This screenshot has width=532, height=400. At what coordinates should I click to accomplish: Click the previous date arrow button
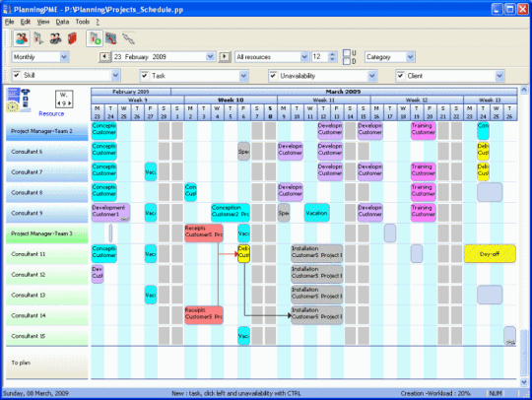point(104,57)
